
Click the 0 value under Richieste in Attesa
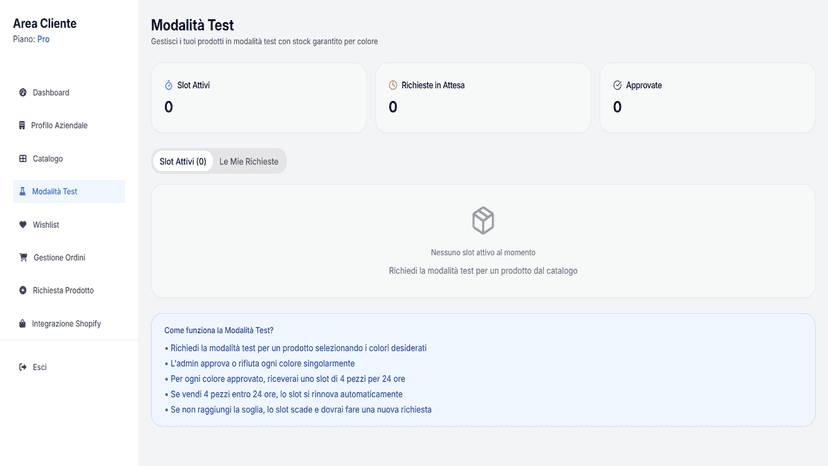[x=393, y=107]
